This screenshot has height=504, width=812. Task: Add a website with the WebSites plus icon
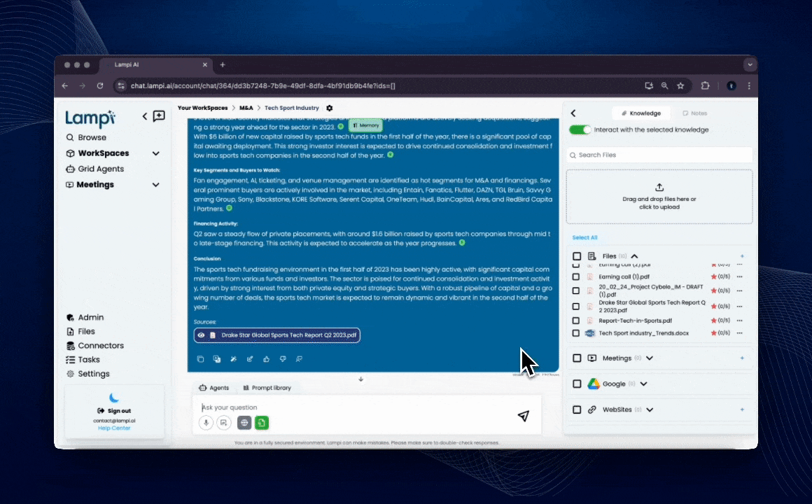click(x=742, y=409)
